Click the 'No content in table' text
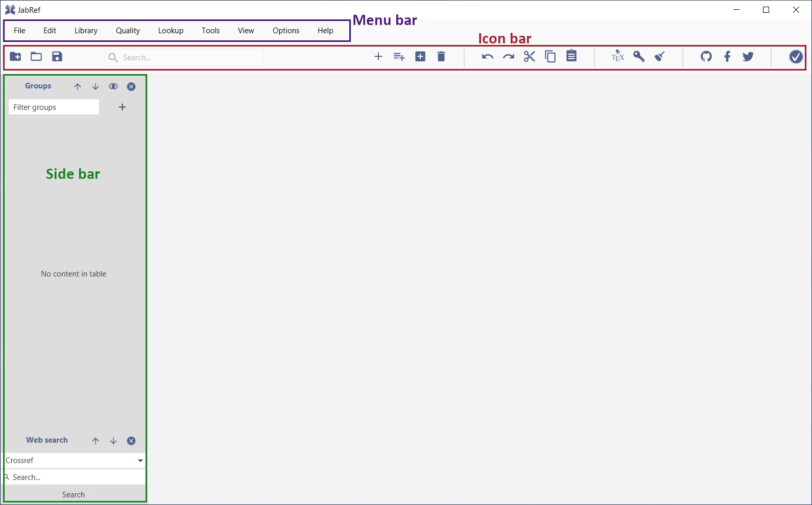812x505 pixels. click(74, 274)
